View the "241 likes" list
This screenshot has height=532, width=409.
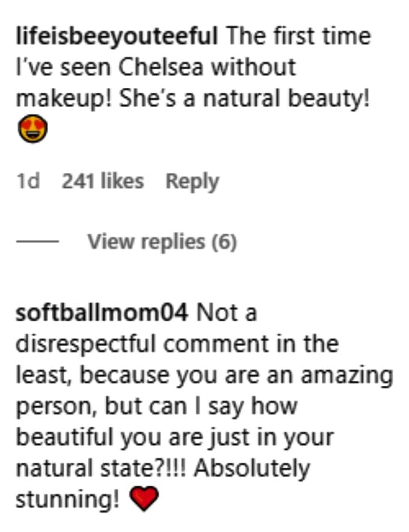pyautogui.click(x=102, y=181)
